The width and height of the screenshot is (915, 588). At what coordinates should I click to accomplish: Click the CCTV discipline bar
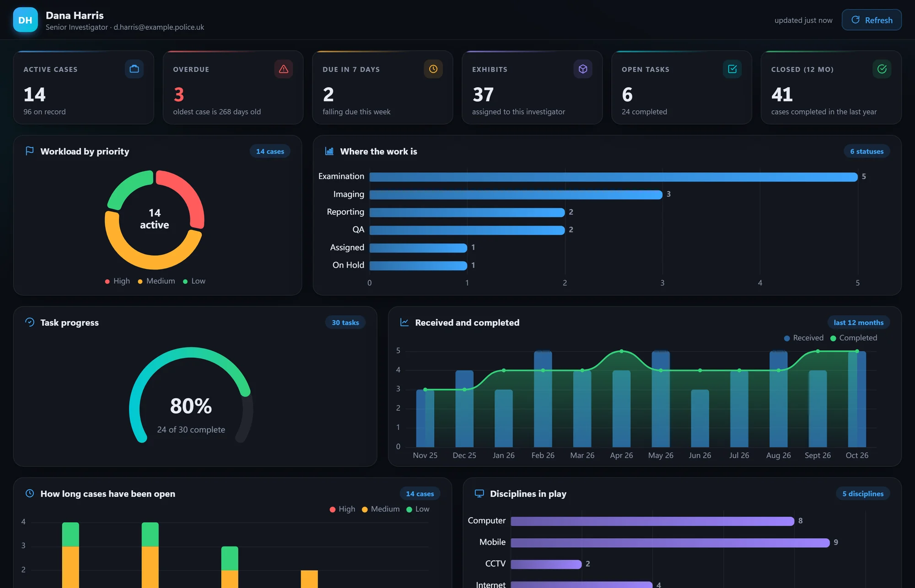[x=546, y=564]
